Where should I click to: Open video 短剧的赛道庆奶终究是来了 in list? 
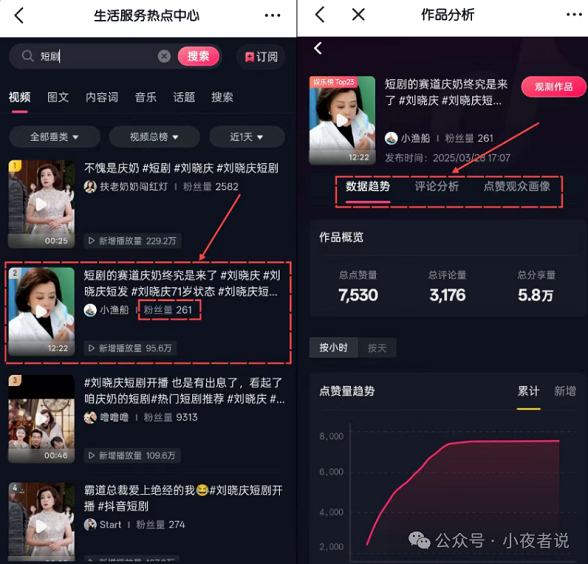pos(182,284)
